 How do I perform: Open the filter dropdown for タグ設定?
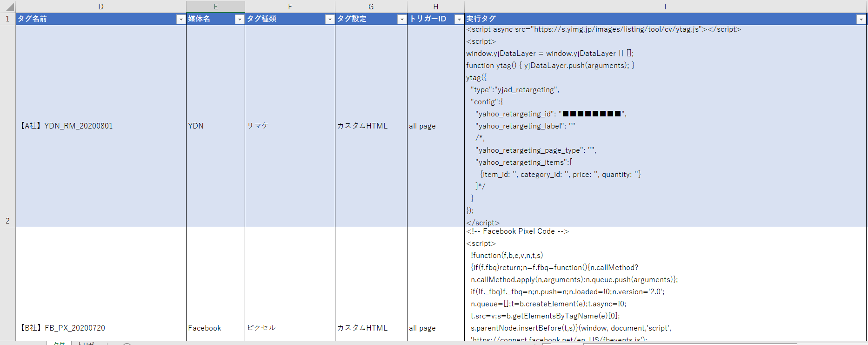tap(402, 19)
